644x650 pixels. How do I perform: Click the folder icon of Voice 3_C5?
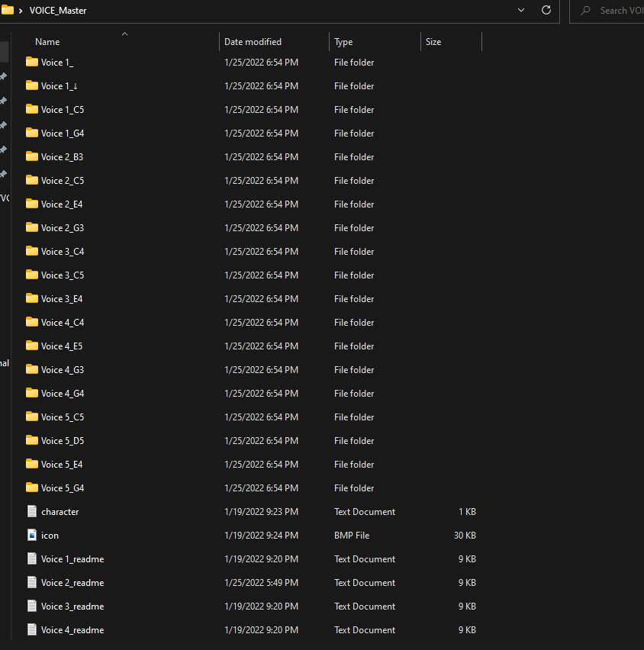[x=32, y=275]
